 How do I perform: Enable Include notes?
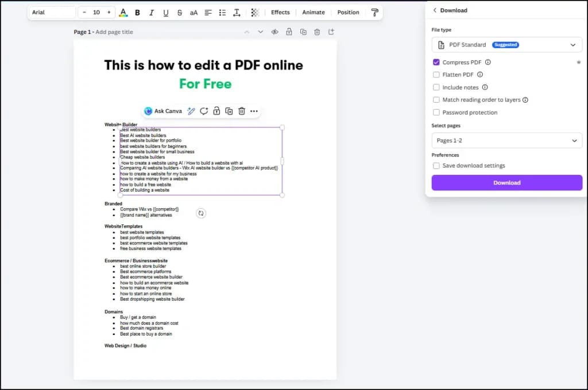[x=436, y=87]
